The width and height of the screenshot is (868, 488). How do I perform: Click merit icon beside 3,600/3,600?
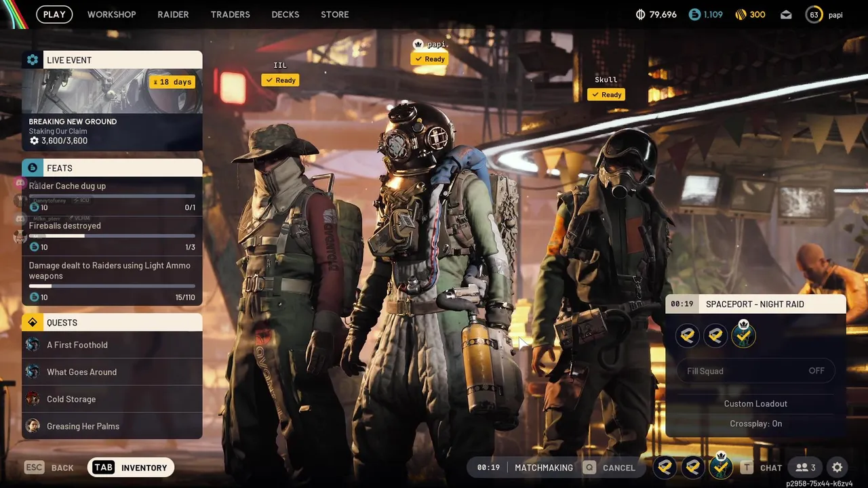[x=34, y=141]
